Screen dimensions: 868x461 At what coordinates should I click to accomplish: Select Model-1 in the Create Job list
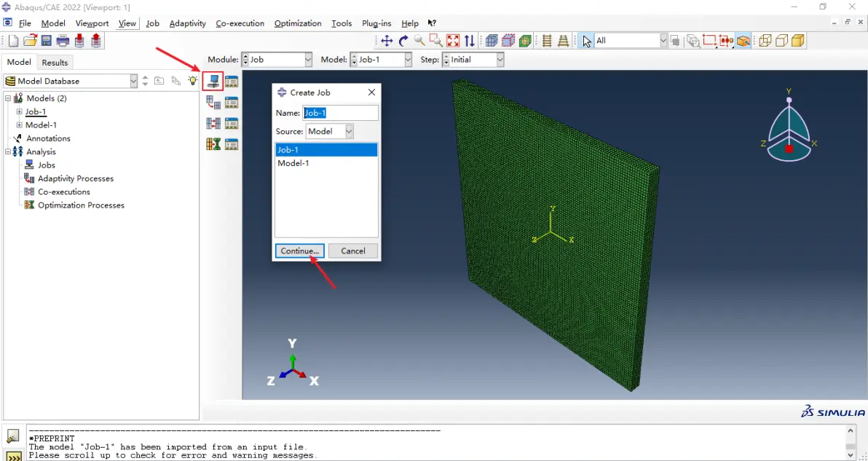[327, 163]
